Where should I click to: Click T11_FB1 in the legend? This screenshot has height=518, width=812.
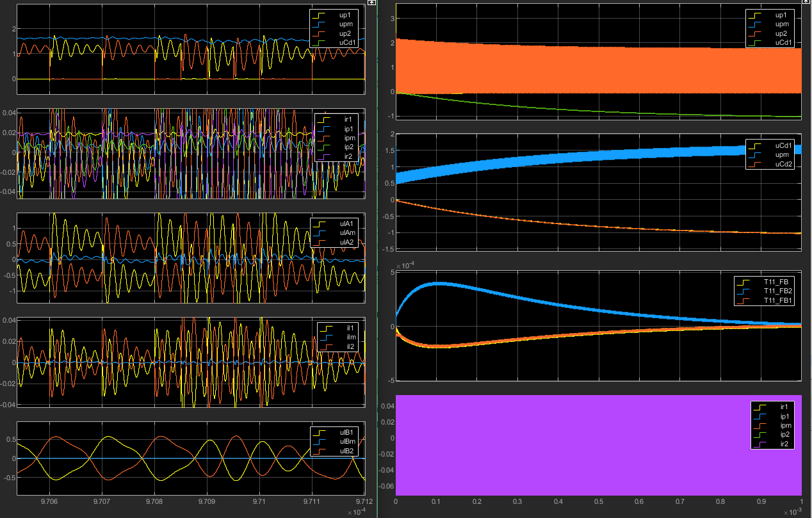point(777,300)
